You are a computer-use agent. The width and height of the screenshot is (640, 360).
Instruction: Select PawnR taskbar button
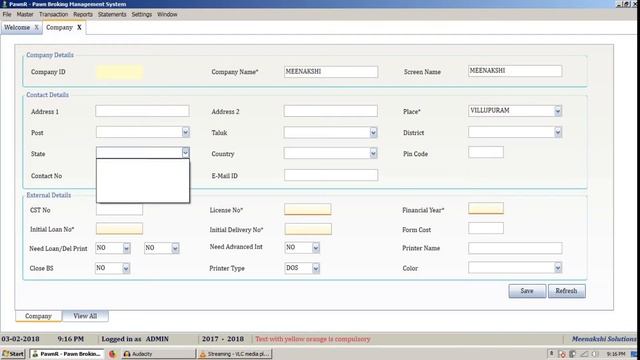tap(67, 354)
